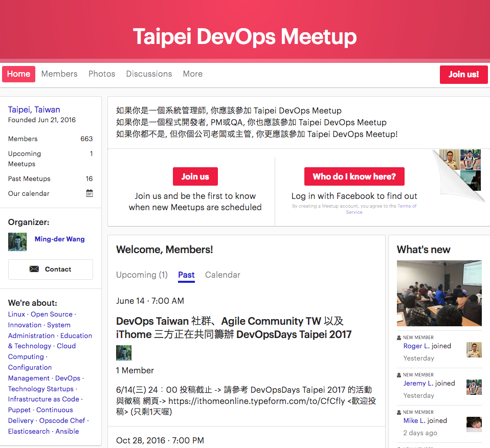Viewport: 490px width, 448px height.
Task: Open the Open Source topic link
Action: pyautogui.click(x=52, y=315)
